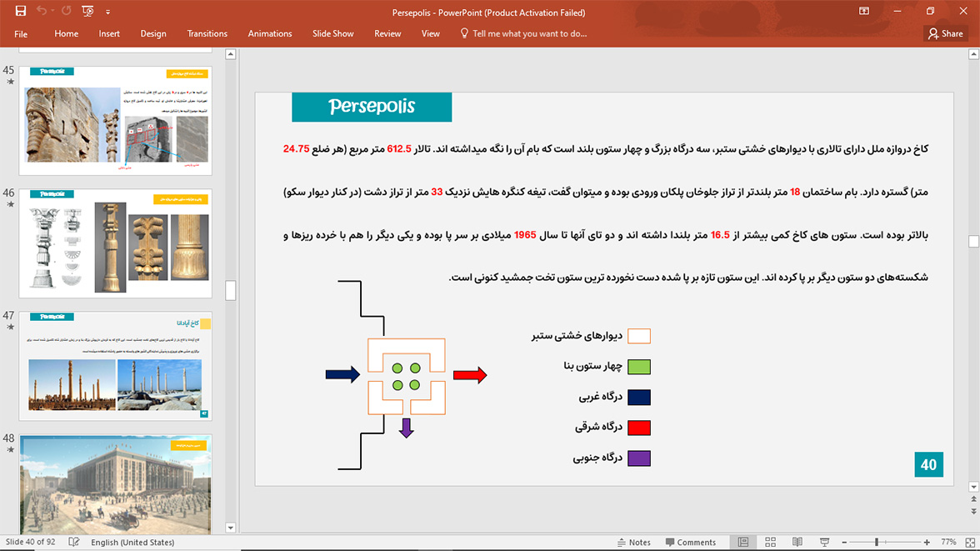
Task: Click the animation star under slide 48 number
Action: point(10,449)
